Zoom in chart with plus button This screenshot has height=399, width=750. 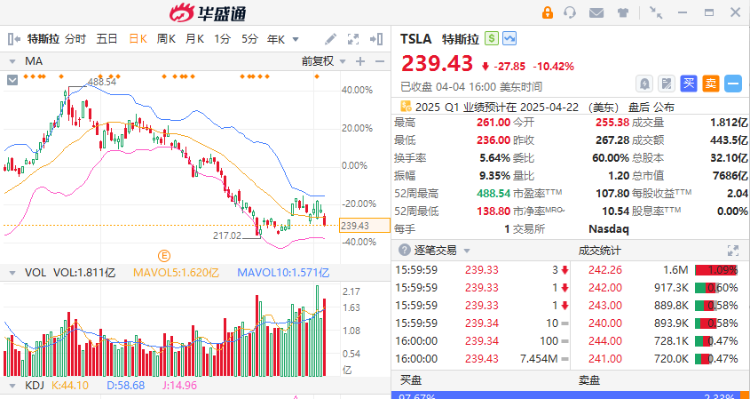(x=360, y=61)
